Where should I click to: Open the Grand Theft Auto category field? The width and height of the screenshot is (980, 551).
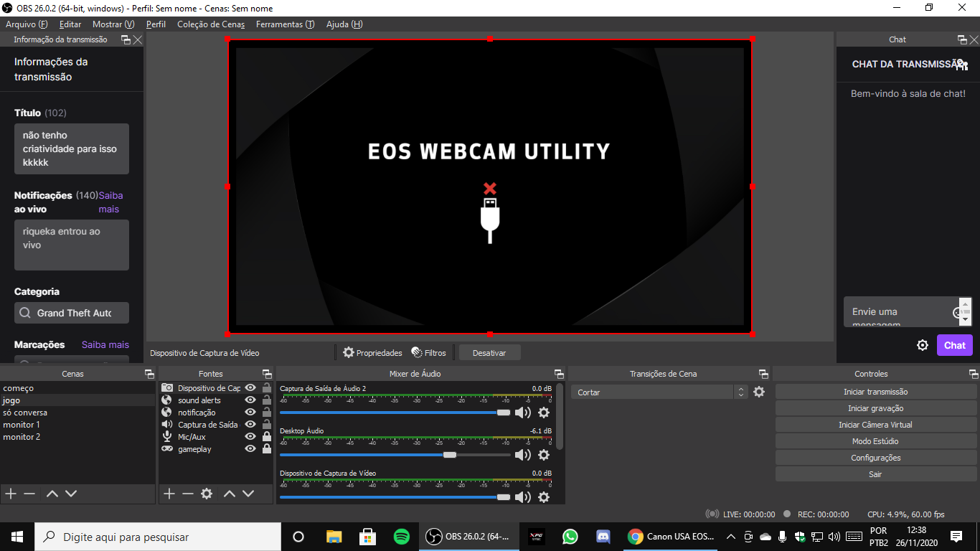[72, 313]
